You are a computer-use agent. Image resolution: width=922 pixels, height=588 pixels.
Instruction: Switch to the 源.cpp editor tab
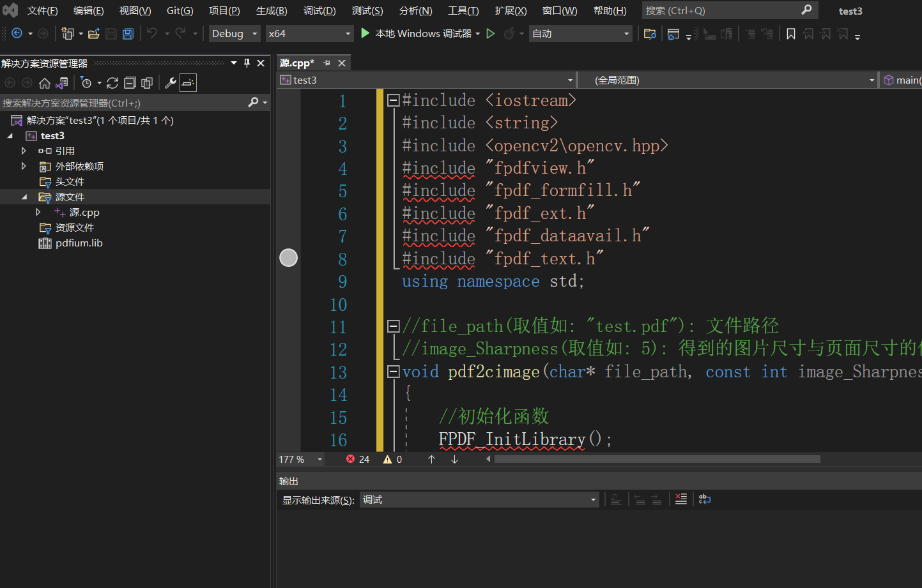tap(297, 63)
